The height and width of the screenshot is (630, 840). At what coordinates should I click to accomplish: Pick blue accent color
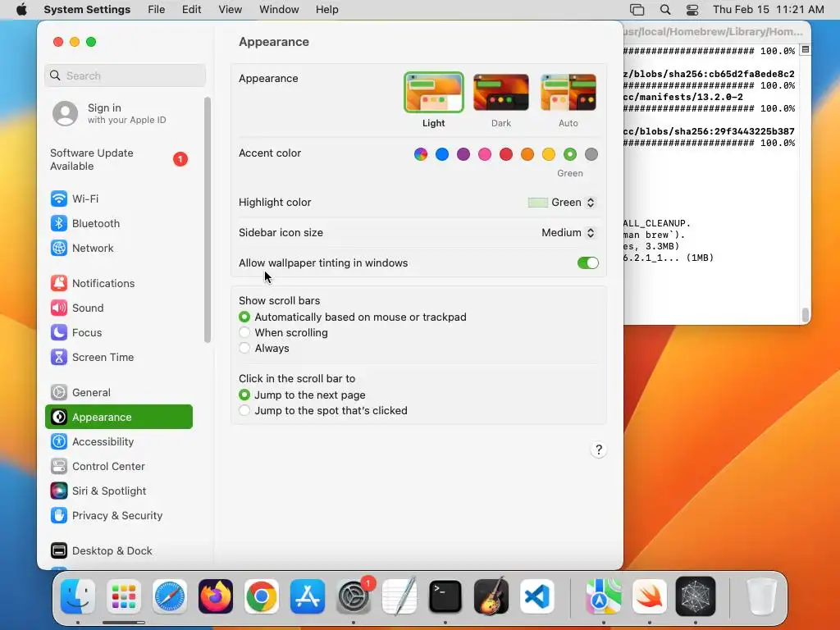(x=442, y=155)
